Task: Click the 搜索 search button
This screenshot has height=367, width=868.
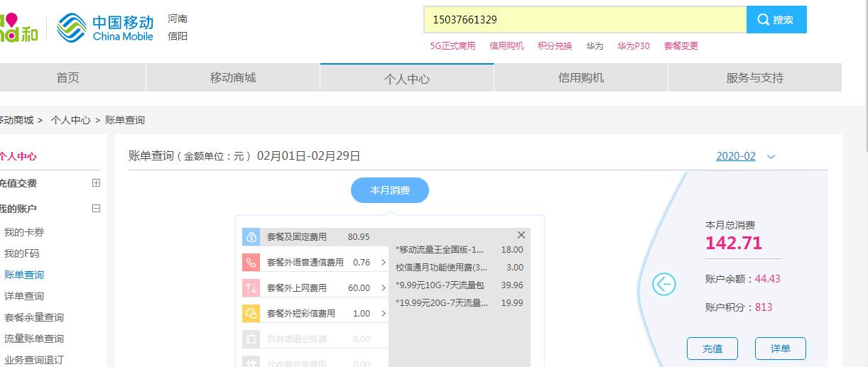Action: (x=776, y=20)
